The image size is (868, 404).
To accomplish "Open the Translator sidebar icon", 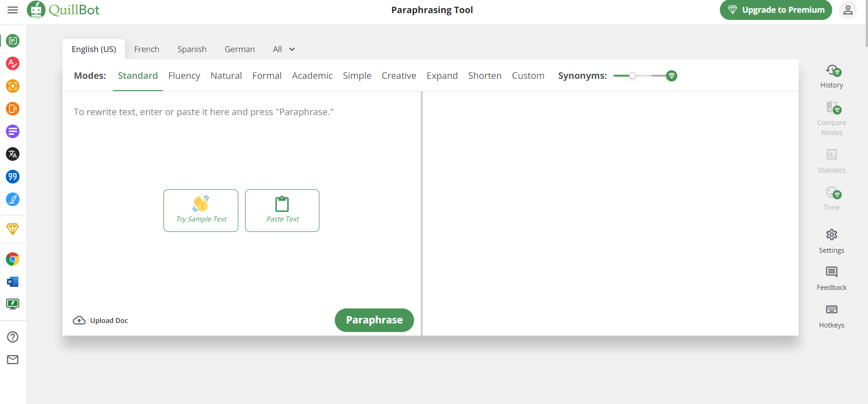I will point(13,154).
